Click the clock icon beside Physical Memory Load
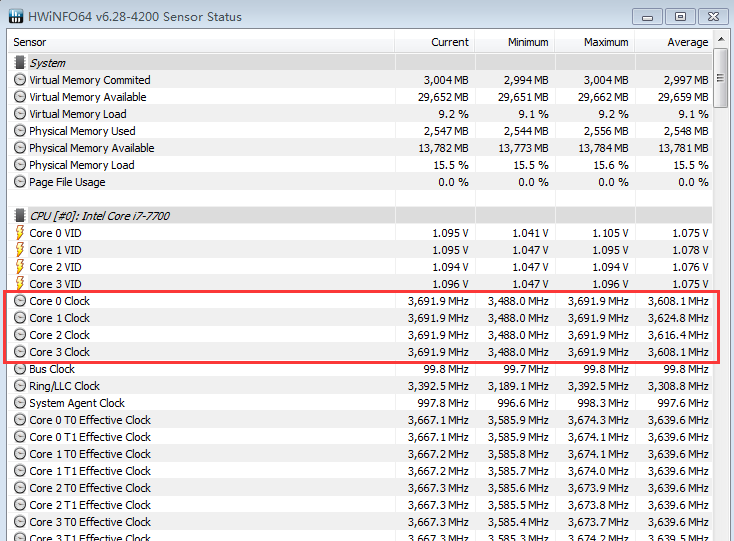 [20, 165]
